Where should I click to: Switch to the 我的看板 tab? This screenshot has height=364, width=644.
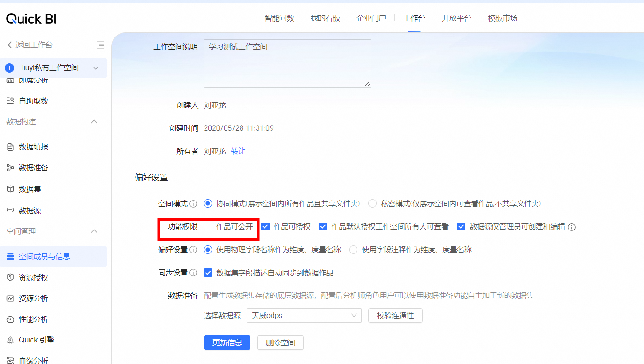click(325, 18)
